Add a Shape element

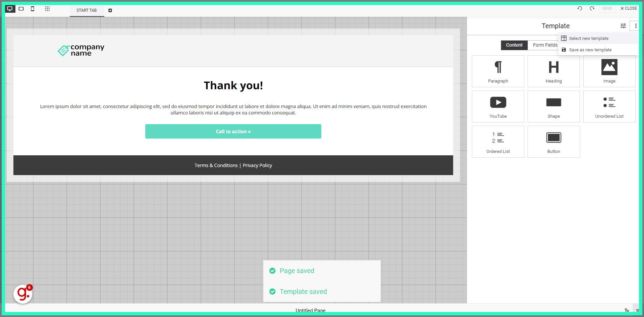click(x=554, y=107)
